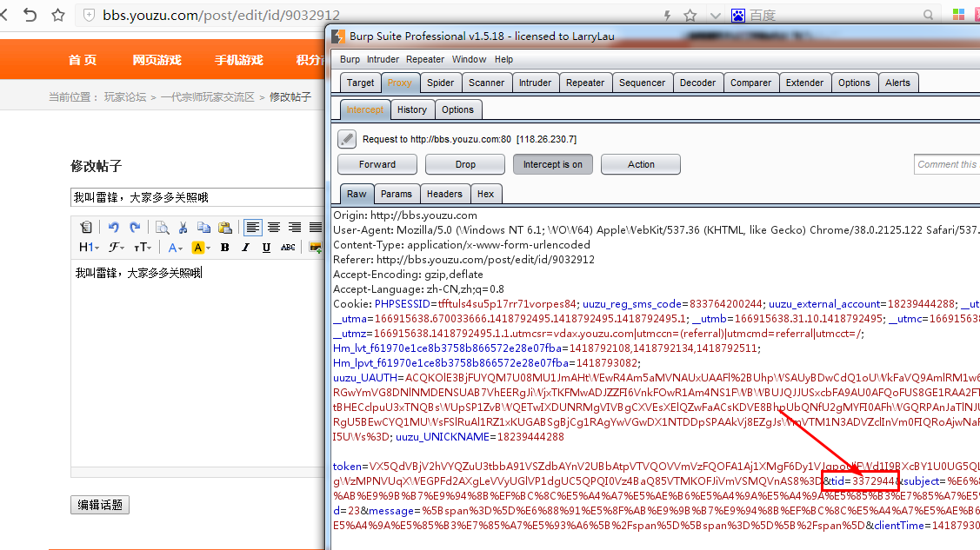Screen dimensions: 980x550
Task: Bookmark the page with the left star icon
Action: pyautogui.click(x=58, y=15)
